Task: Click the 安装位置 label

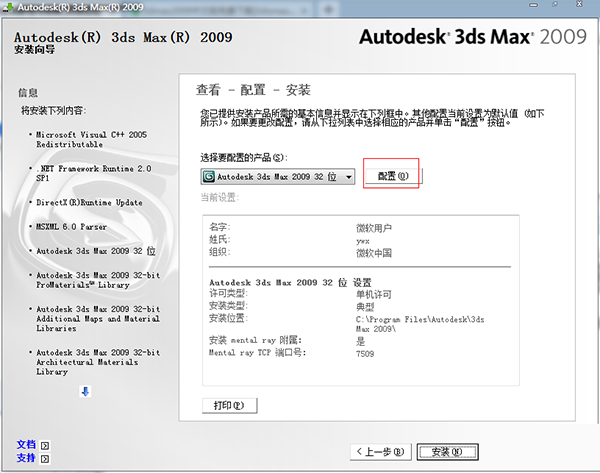Action: click(228, 318)
